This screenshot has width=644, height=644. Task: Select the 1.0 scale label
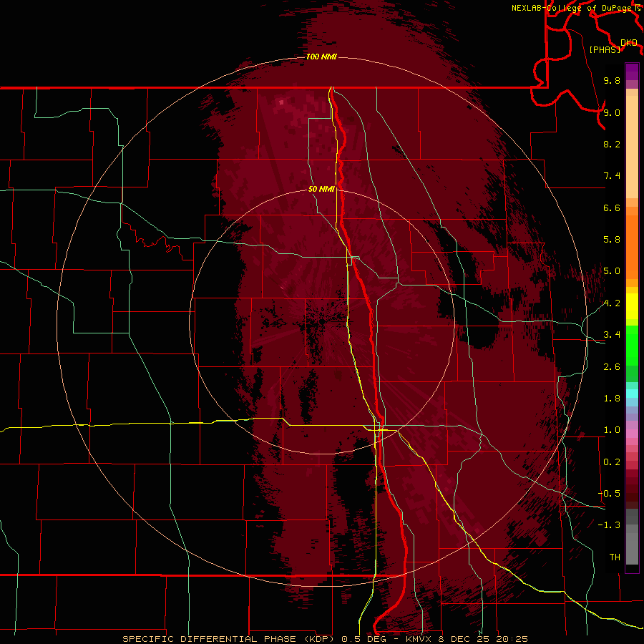pyautogui.click(x=612, y=430)
